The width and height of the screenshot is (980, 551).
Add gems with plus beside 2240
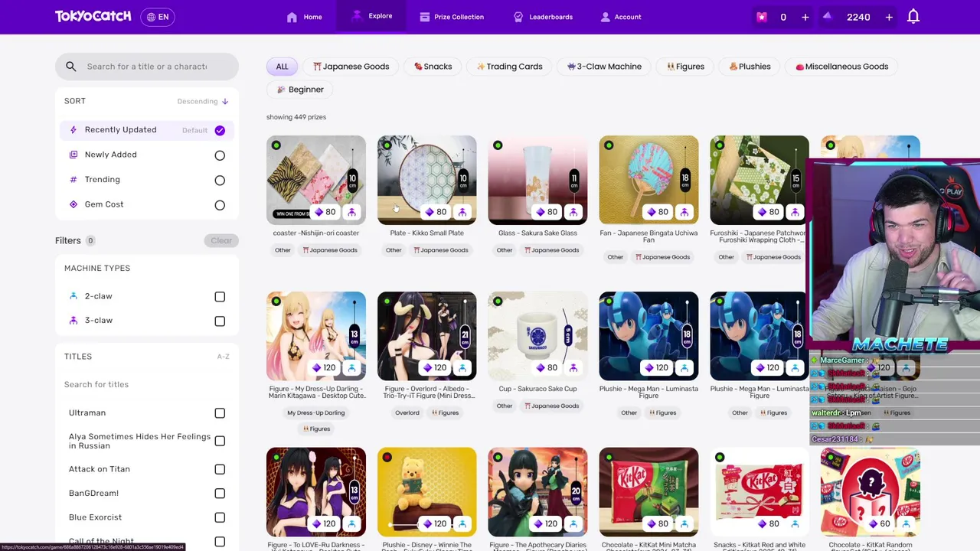coord(889,17)
